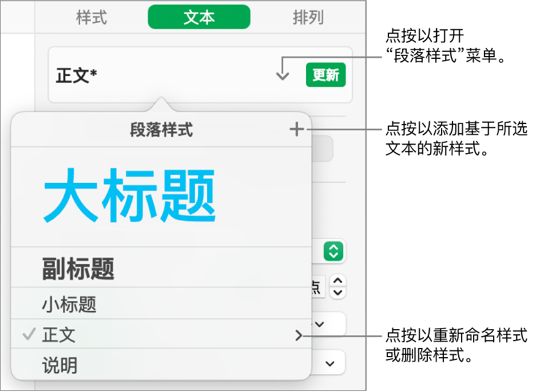Click the 更新 button
Image resolution: width=536 pixels, height=392 pixels.
[325, 75]
